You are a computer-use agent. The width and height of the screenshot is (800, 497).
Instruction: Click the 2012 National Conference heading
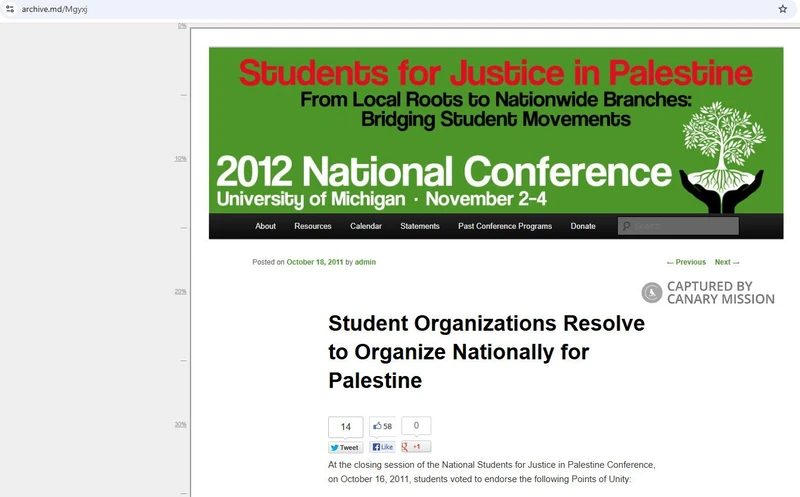(444, 171)
